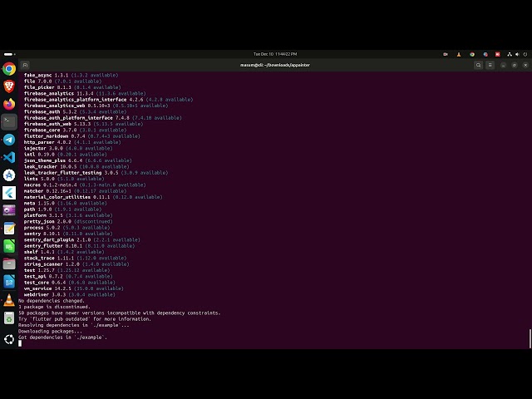Open the terminal hamburger menu
Image resolution: width=532 pixels, height=399 pixels.
pyautogui.click(x=490, y=65)
